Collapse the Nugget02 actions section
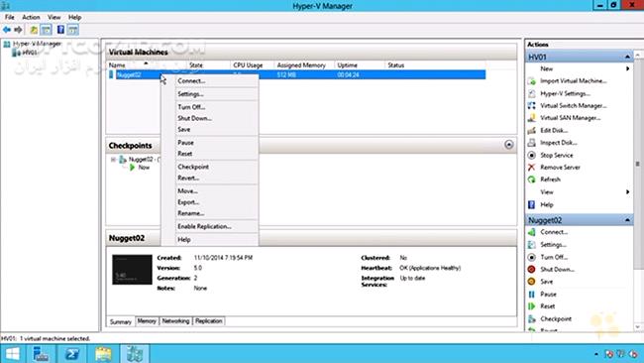644x363 pixels. (627, 220)
